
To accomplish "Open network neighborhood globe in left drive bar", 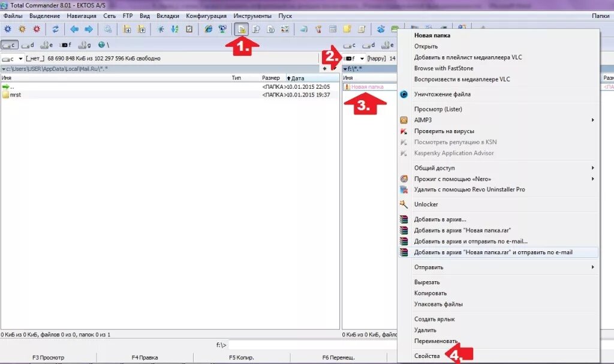I will 103,45.
